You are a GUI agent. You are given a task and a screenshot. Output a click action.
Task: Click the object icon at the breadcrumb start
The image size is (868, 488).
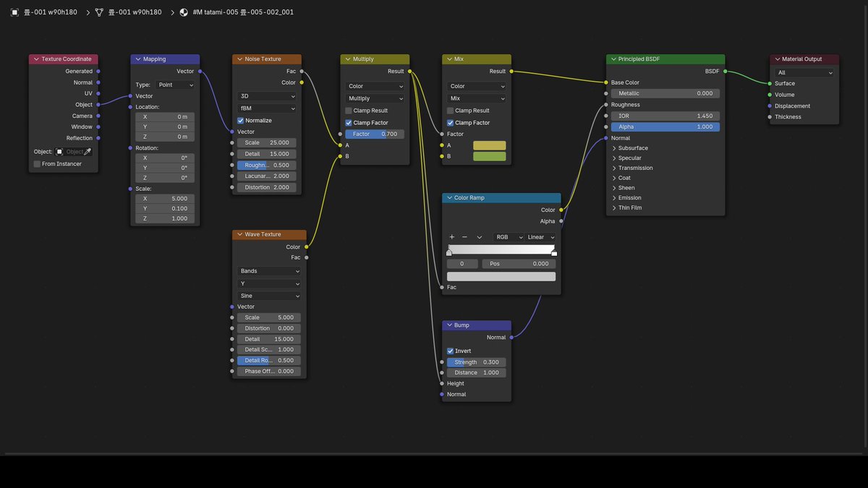click(14, 12)
